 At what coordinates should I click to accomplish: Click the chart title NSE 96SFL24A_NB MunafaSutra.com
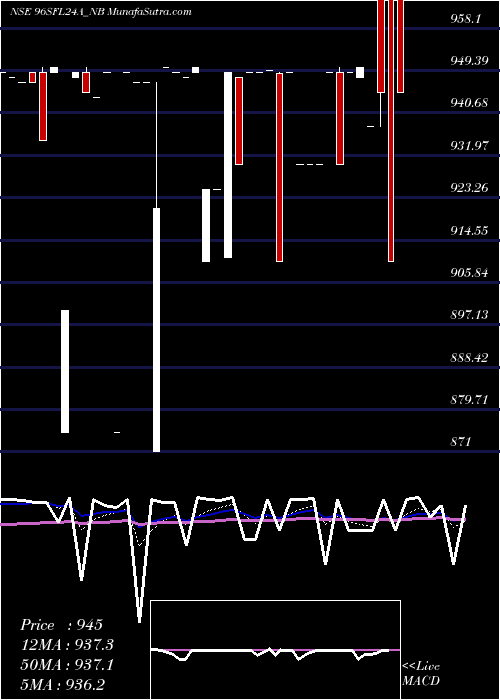[100, 12]
